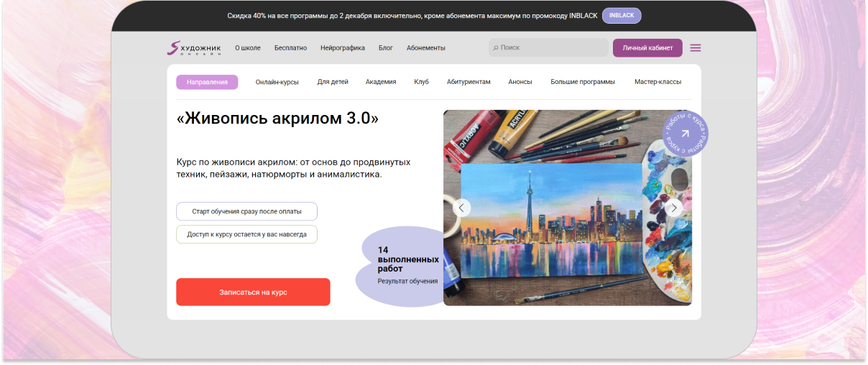Click the 'Старт обучения сразу после оплаты' pill
This screenshot has width=868, height=365.
click(246, 212)
